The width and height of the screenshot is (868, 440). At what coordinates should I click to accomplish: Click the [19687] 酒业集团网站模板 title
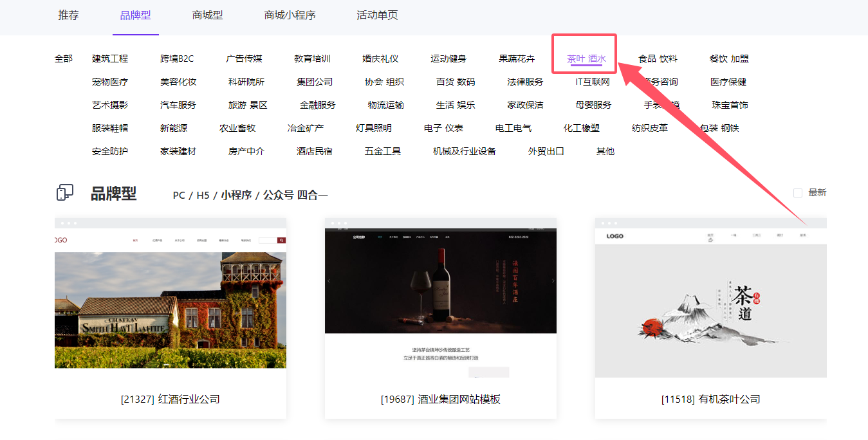coord(441,399)
